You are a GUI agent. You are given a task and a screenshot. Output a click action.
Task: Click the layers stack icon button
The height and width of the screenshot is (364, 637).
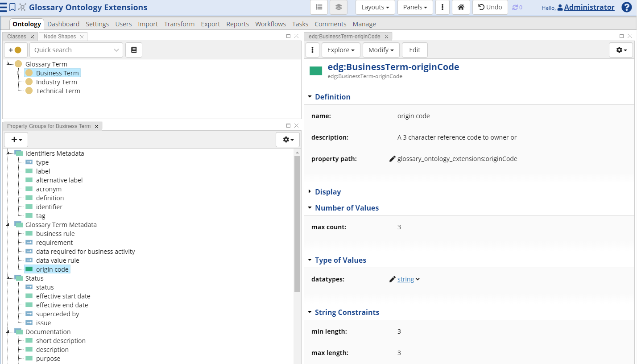(x=339, y=7)
